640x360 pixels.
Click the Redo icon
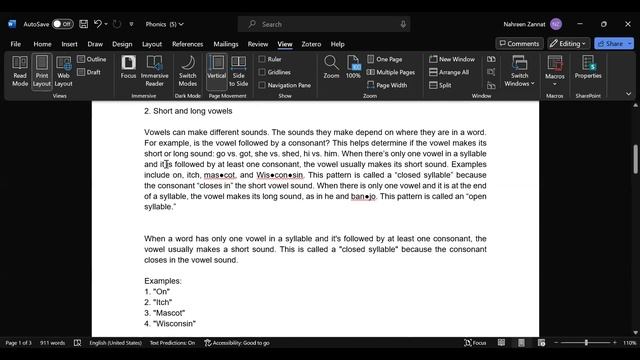117,24
